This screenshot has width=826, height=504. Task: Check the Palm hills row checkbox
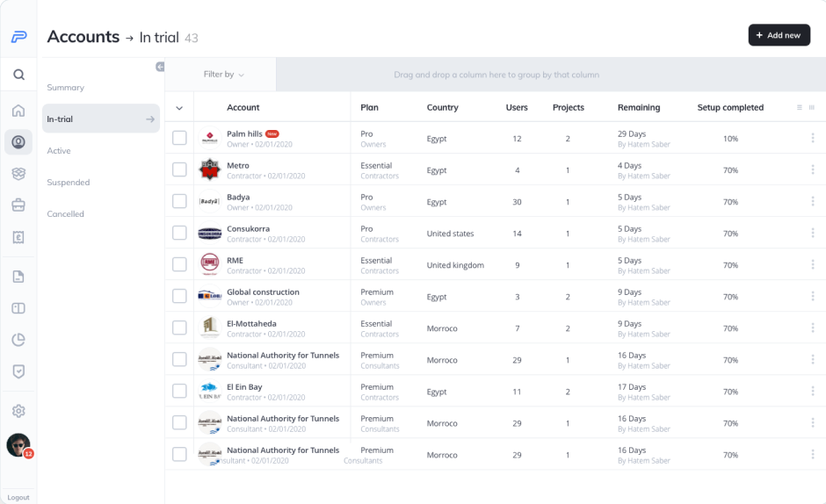click(x=179, y=138)
